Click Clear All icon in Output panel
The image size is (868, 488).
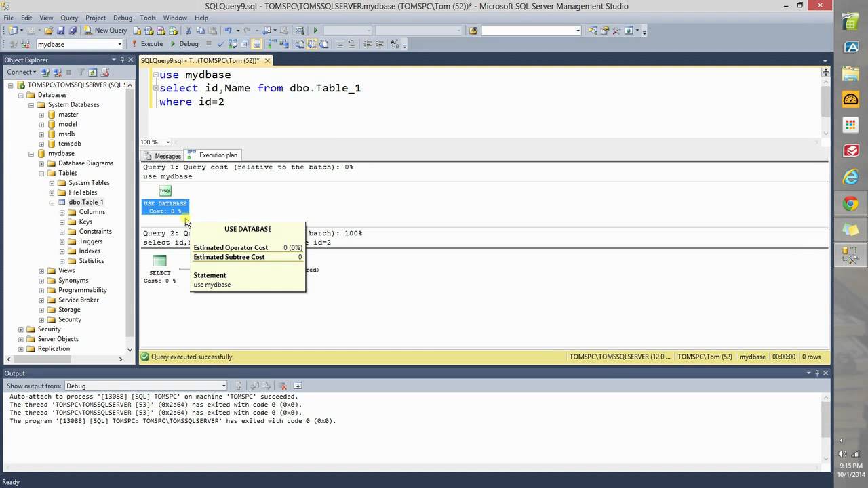[283, 386]
